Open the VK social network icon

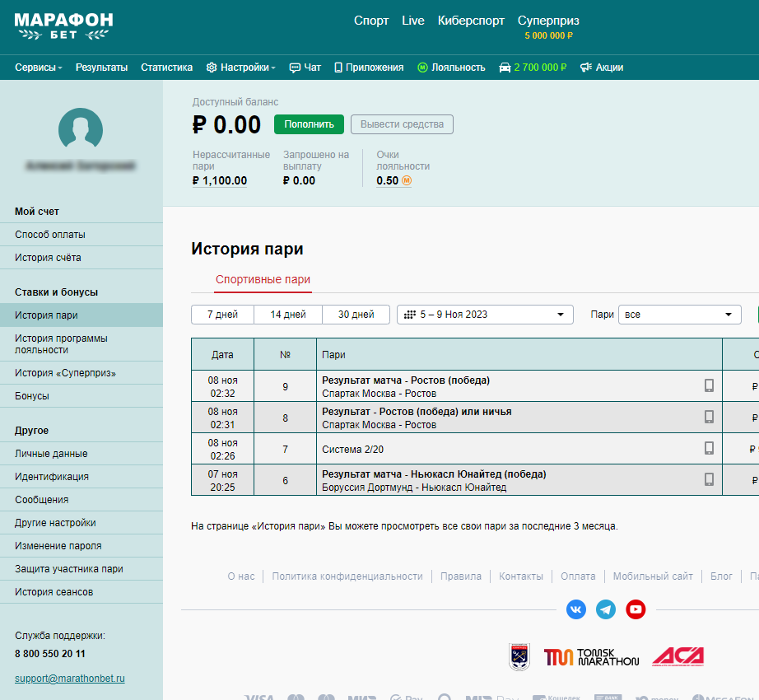pos(576,609)
